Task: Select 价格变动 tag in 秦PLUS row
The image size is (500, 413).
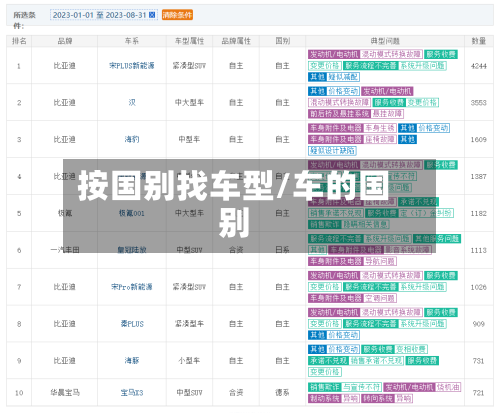Action: coord(343,335)
